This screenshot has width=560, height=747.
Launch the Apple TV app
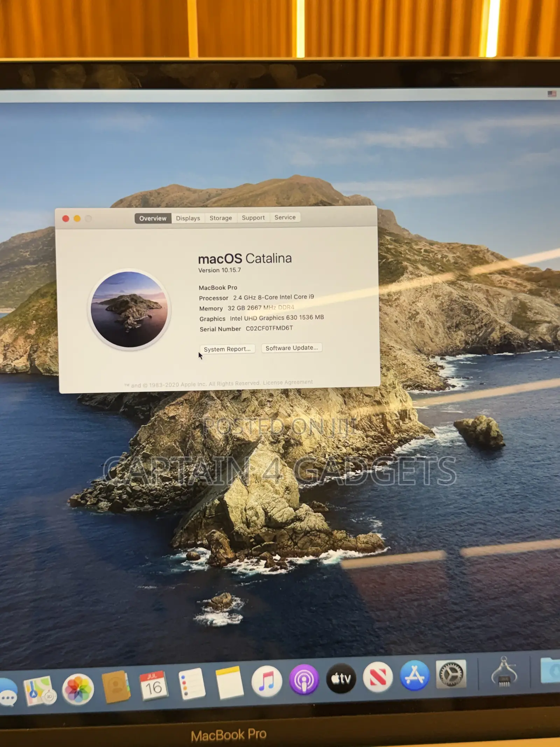pyautogui.click(x=341, y=678)
